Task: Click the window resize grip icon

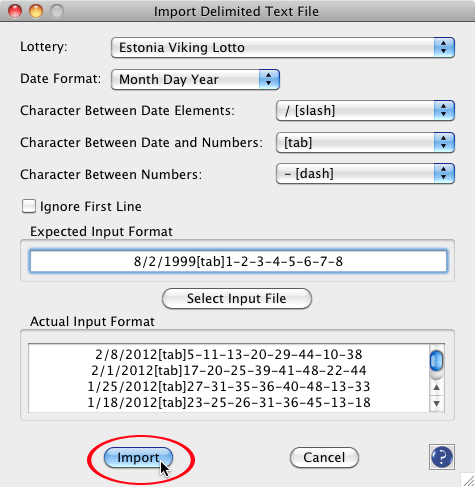Action: 468,480
